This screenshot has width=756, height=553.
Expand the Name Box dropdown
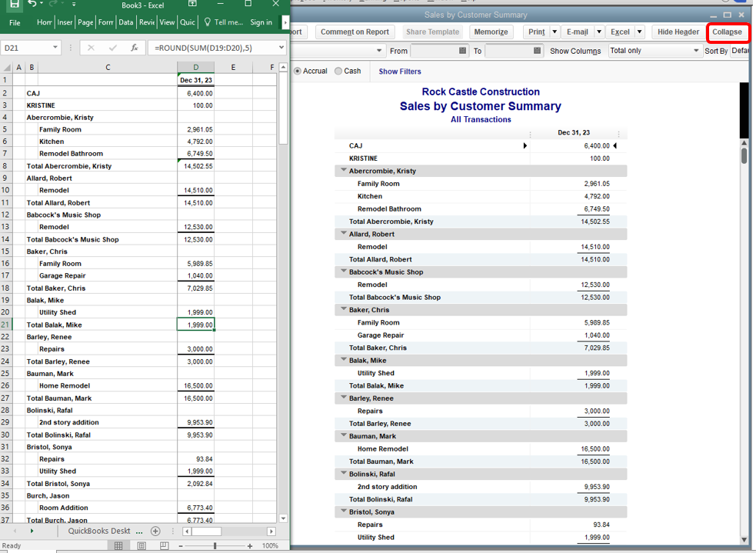pyautogui.click(x=55, y=48)
